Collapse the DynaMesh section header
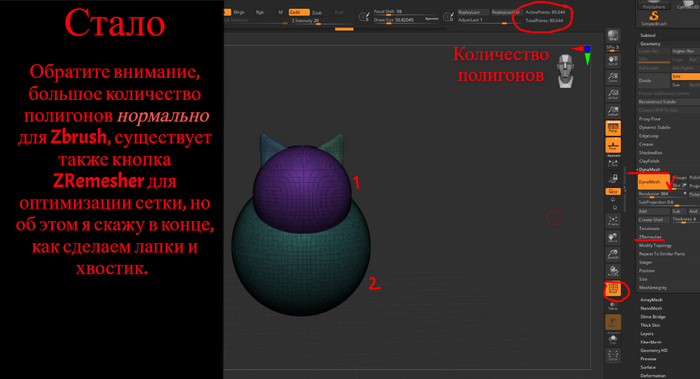 coord(650,170)
